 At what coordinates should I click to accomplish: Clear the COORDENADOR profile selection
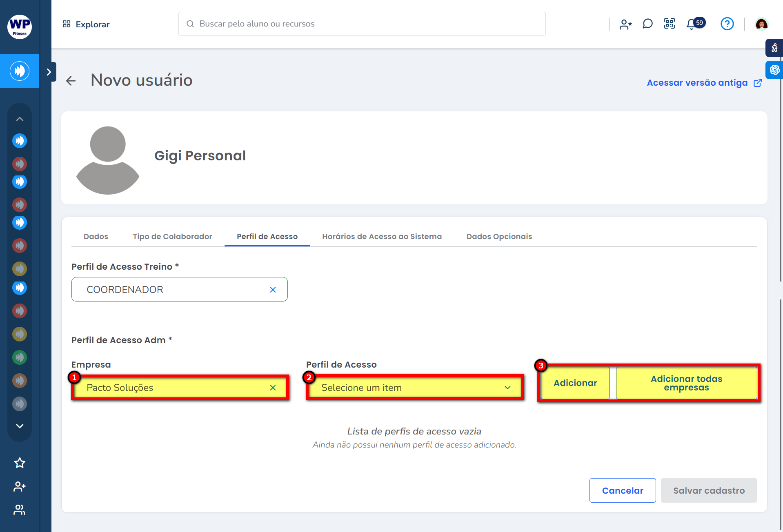[273, 290]
